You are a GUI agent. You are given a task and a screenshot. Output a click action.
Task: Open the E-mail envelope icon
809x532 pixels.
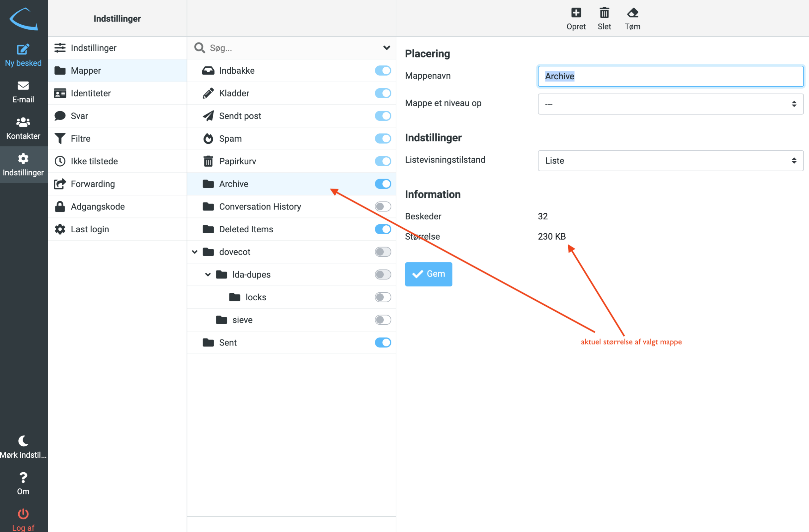[x=23, y=86]
